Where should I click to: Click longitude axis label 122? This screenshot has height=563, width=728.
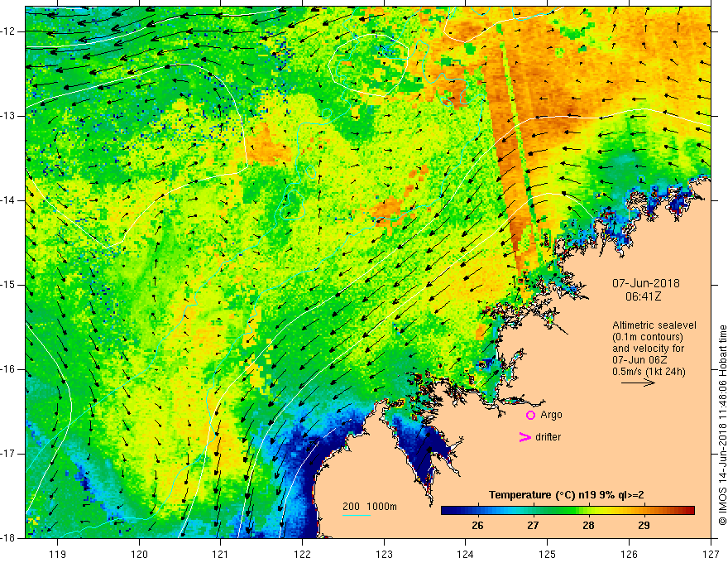coord(302,554)
